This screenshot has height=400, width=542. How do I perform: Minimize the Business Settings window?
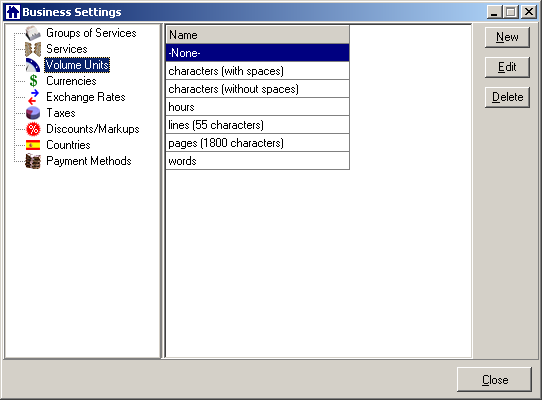pyautogui.click(x=495, y=12)
